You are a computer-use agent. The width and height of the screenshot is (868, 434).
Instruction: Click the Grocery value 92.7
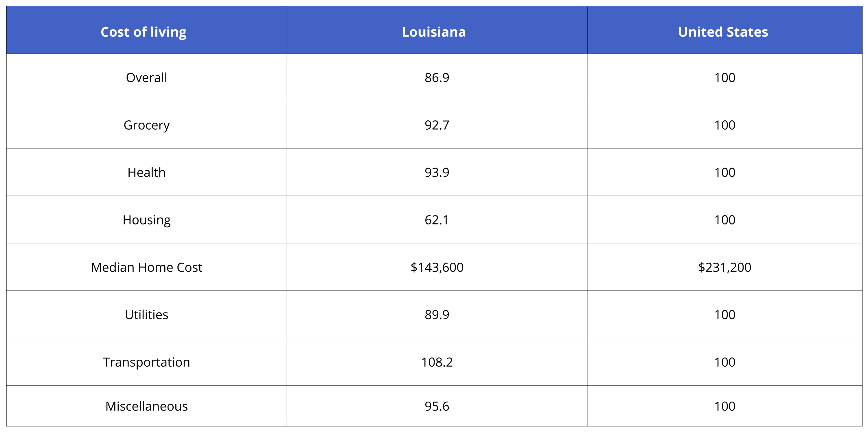[x=437, y=125]
